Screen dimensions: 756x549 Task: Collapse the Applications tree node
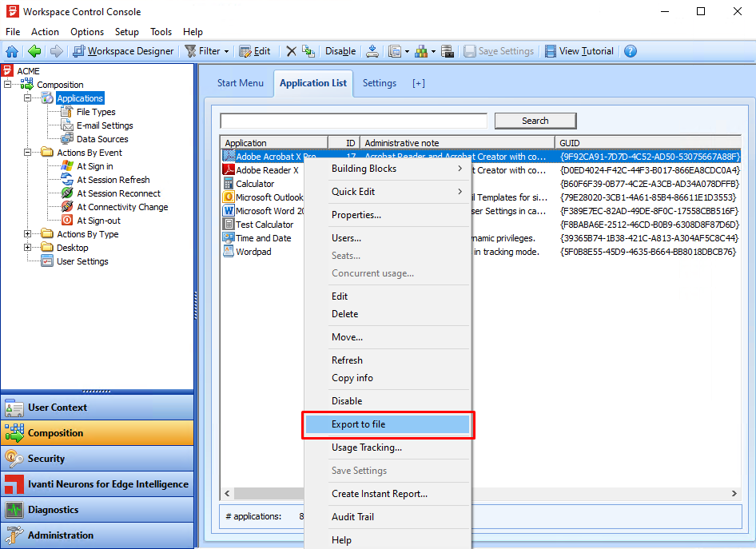[x=27, y=97]
